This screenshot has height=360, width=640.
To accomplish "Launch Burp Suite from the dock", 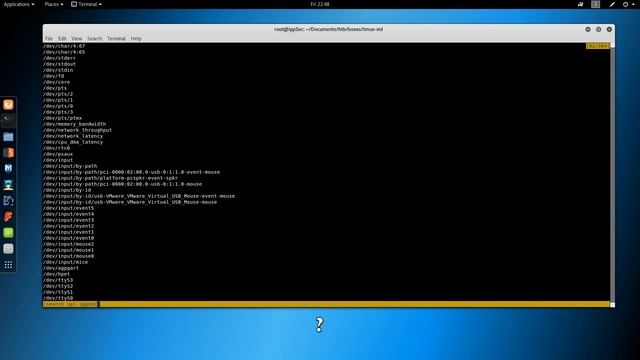I will pyautogui.click(x=8, y=153).
